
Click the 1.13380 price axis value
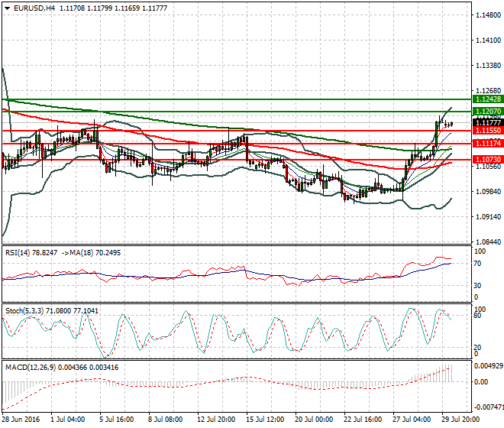(x=488, y=65)
